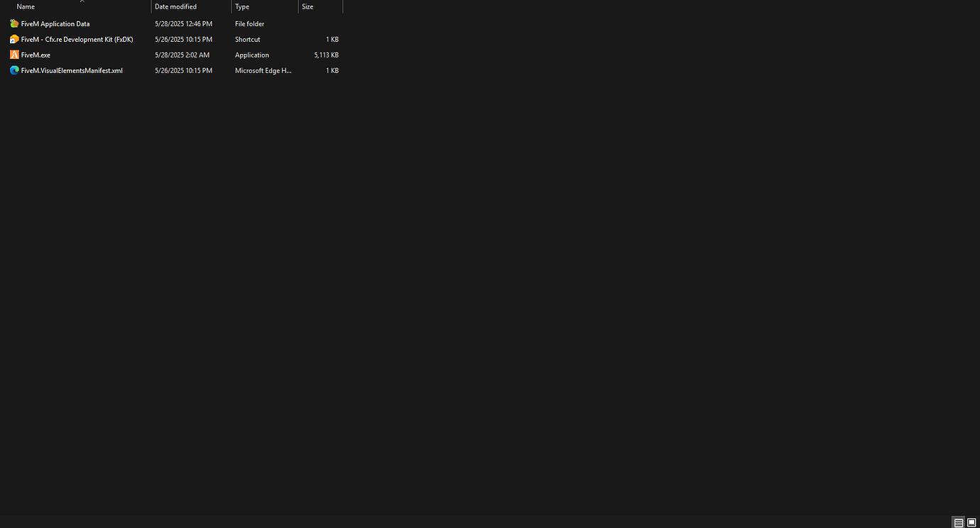
Task: Click the FxDK shortcut icon
Action: (x=14, y=39)
